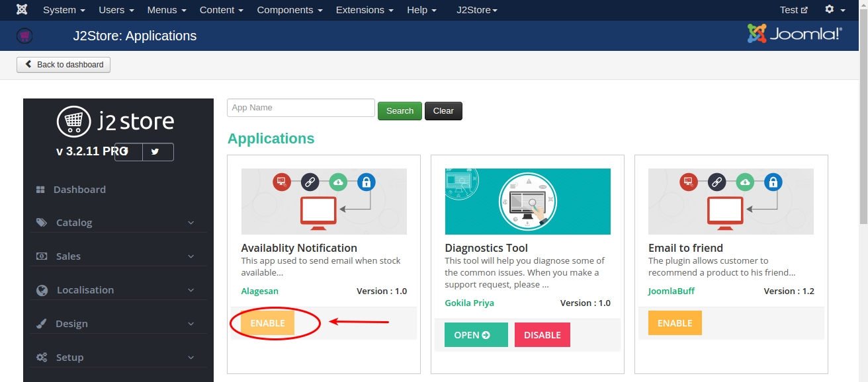Open the settings gear menu
868x382 pixels.
click(835, 10)
